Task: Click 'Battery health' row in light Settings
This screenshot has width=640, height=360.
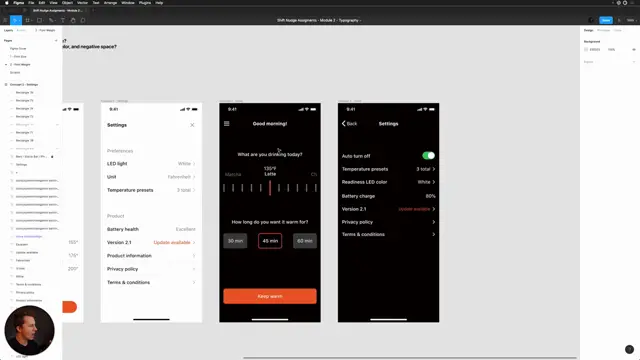Action: tap(151, 229)
